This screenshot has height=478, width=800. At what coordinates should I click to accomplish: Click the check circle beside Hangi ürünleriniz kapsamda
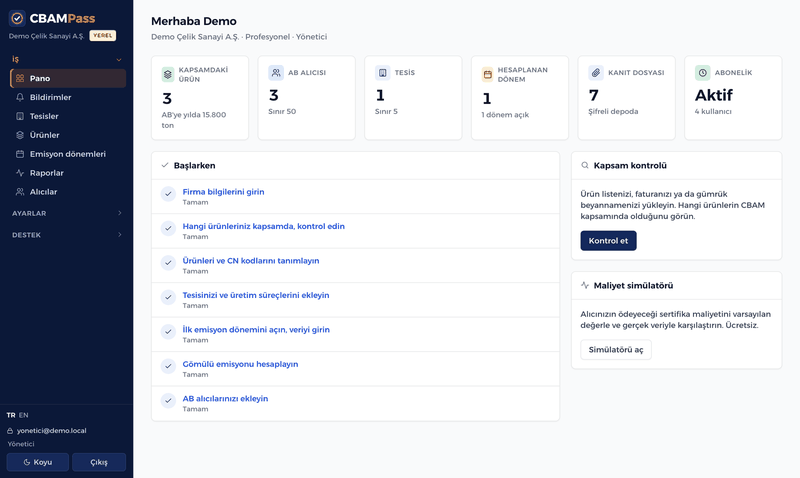(168, 228)
